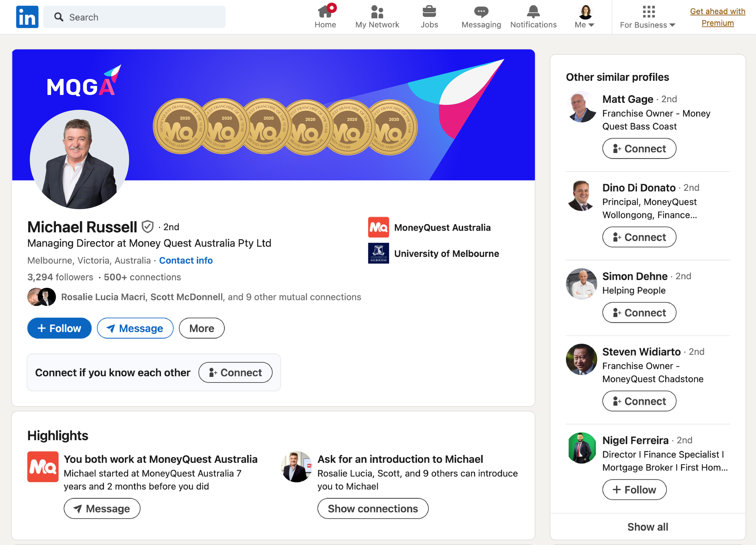Open Matt Gage's profile photo
The width and height of the screenshot is (756, 545).
coord(581,107)
